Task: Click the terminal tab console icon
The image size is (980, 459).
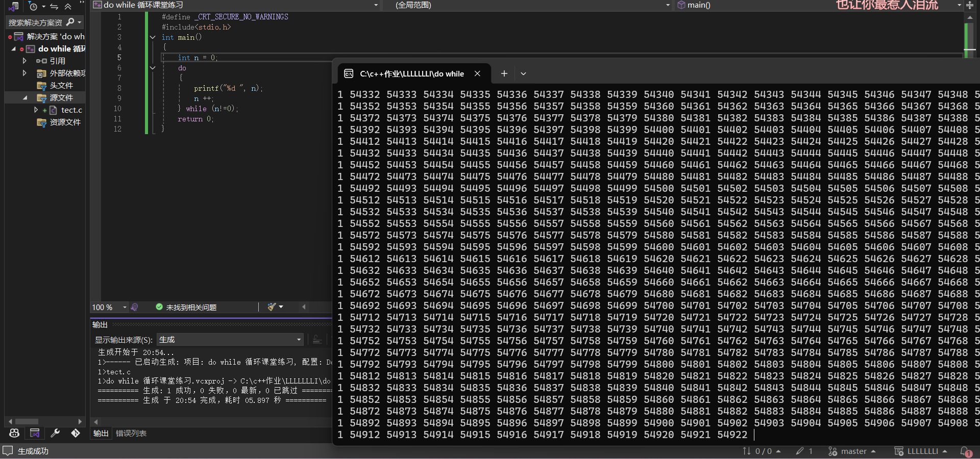Action: (x=349, y=74)
